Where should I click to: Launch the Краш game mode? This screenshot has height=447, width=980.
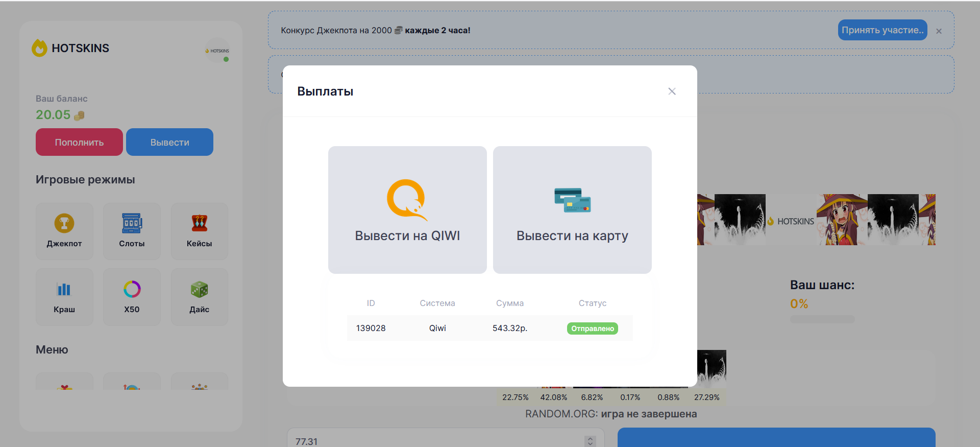pyautogui.click(x=64, y=297)
